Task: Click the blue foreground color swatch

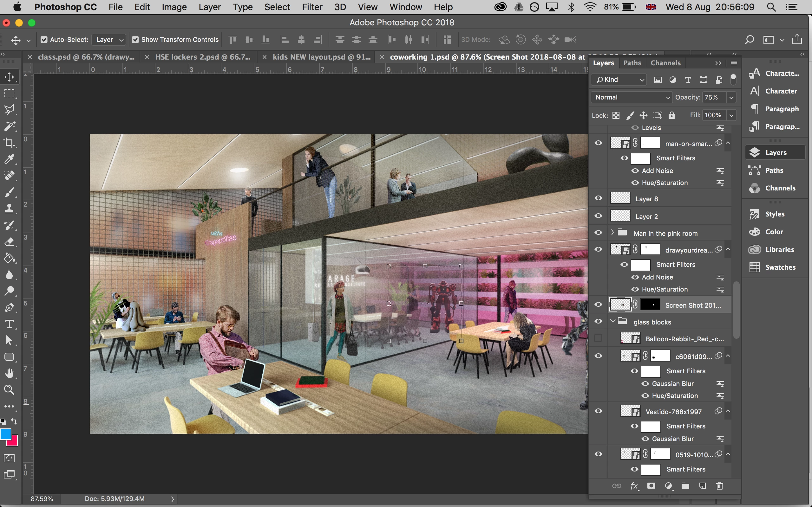Action: (6, 434)
